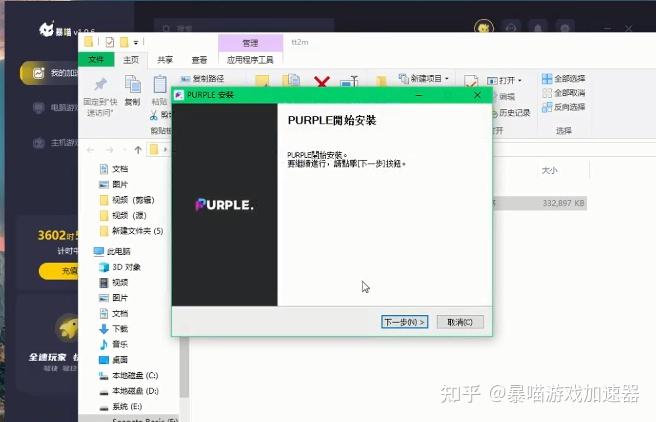Click 反向选择 in the ribbon

click(564, 107)
